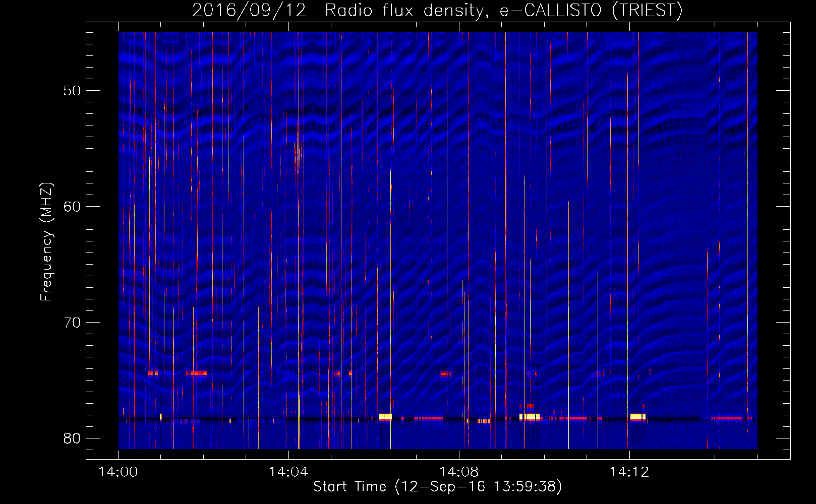Image resolution: width=816 pixels, height=504 pixels.
Task: Click the 50 frequency tick label
Action: coord(72,91)
